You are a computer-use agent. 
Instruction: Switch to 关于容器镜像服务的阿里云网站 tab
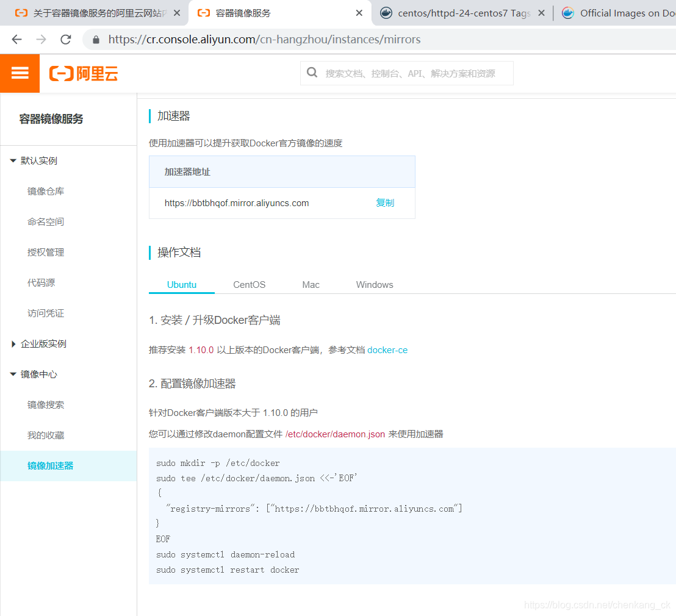[x=94, y=13]
